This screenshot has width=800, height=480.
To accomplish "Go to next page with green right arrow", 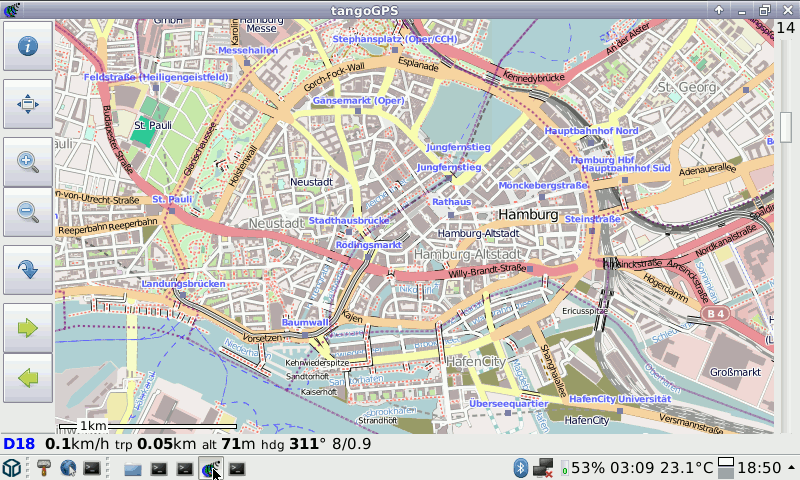I will 27,327.
